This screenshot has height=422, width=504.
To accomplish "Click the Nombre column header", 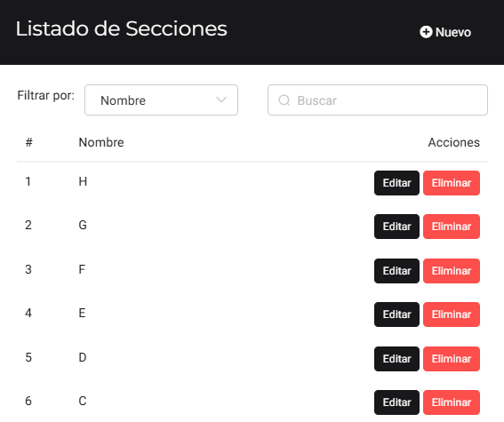I will click(x=101, y=142).
